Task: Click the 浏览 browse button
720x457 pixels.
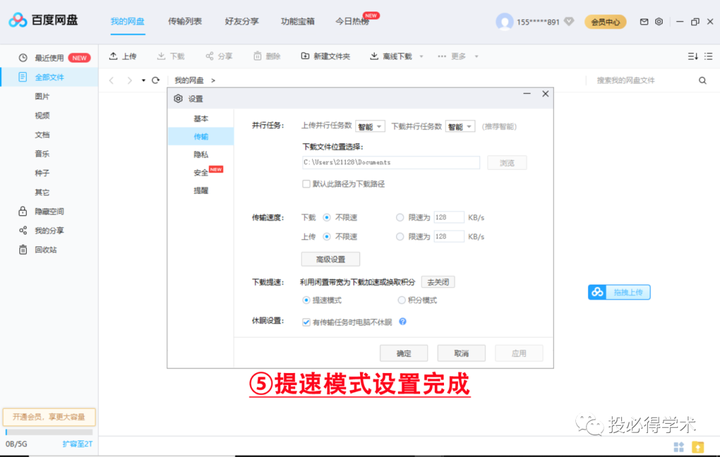Action: coord(507,163)
